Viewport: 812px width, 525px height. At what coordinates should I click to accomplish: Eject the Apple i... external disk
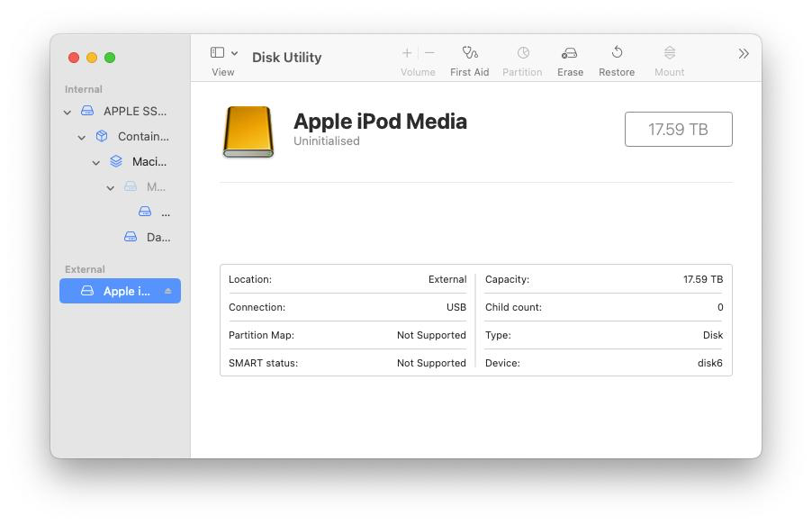167,291
